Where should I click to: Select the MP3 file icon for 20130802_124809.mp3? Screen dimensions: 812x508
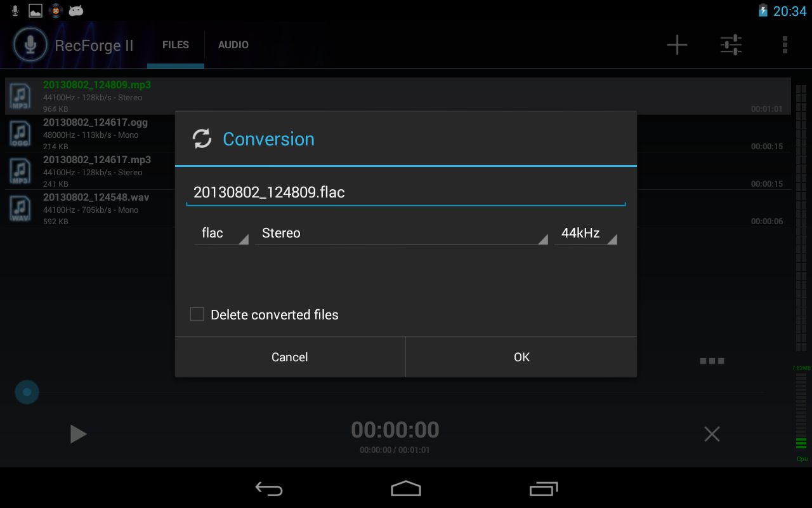pyautogui.click(x=20, y=95)
